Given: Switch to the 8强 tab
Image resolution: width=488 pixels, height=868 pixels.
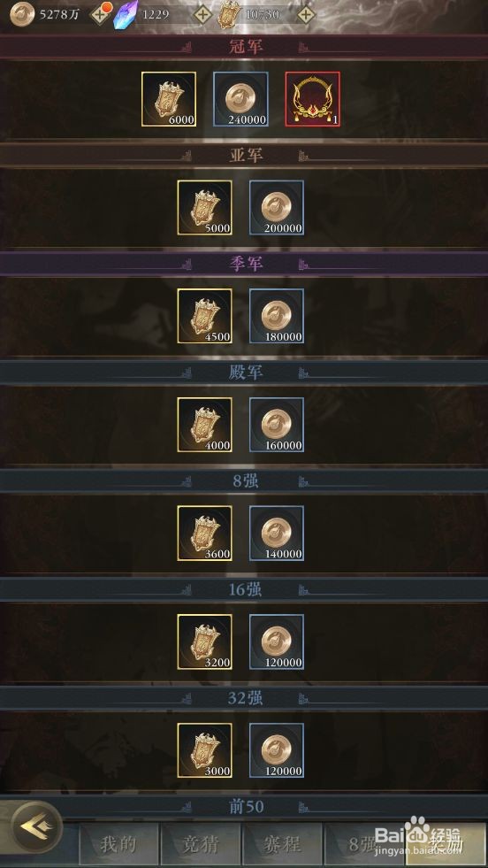Looking at the screenshot, I should (362, 845).
